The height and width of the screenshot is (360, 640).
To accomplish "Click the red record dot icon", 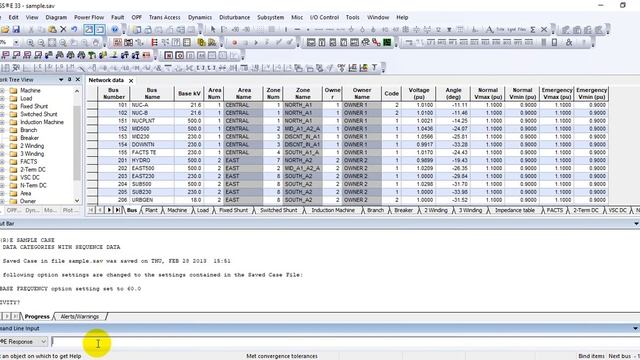I will tap(234, 42).
